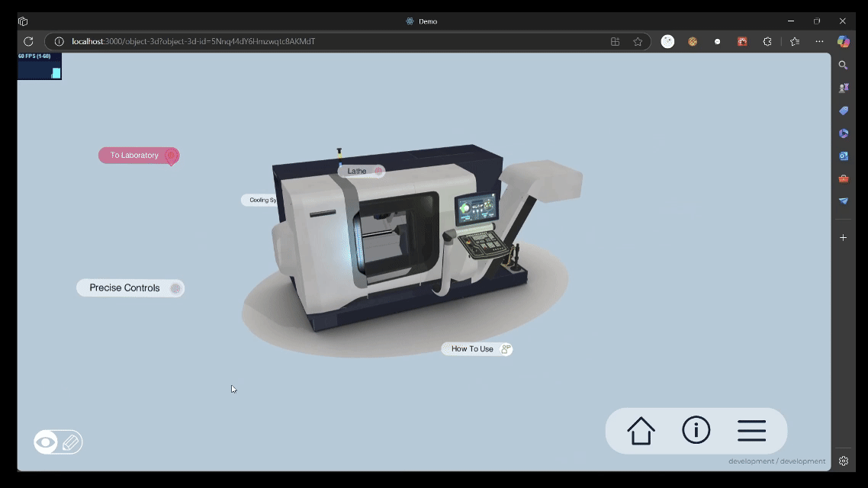Open the Lathe hotspot label
The height and width of the screenshot is (488, 868).
pyautogui.click(x=362, y=171)
